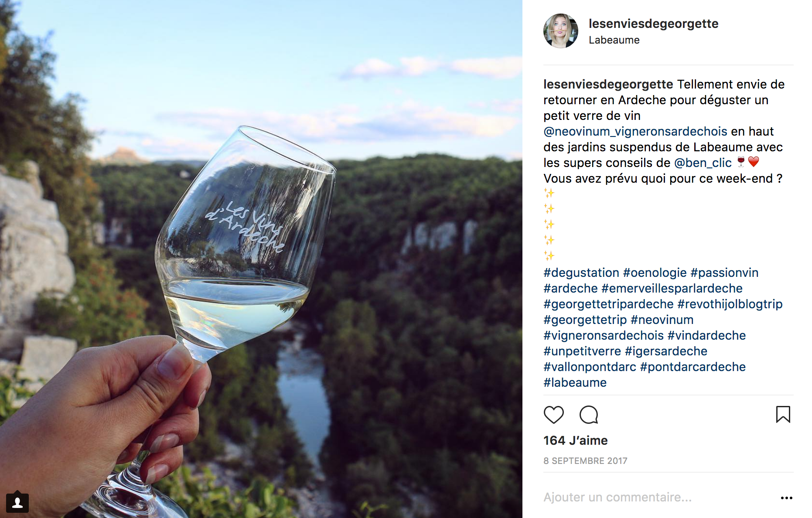This screenshot has width=812, height=518.
Task: Go to lesenviesdegeorgette profile from header username
Action: 653,24
